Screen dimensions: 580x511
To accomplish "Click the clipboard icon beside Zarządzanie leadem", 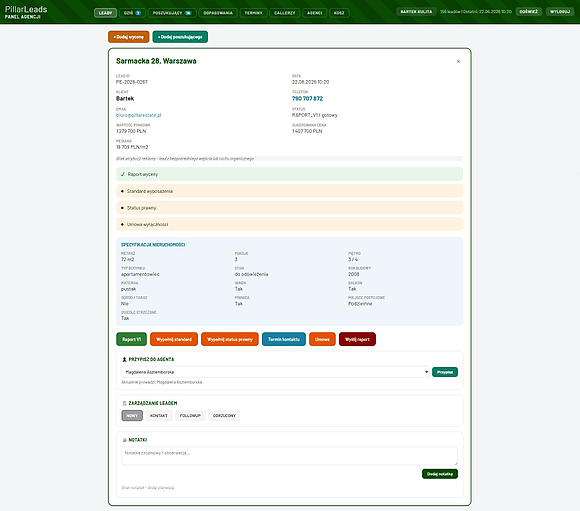I will tap(124, 403).
